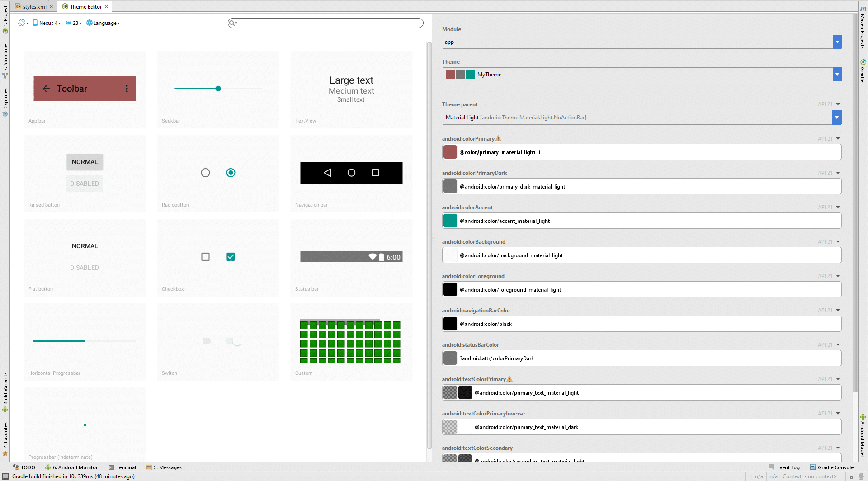Select the filled radio button in Radiobutton preview
The height and width of the screenshot is (481, 868).
click(231, 172)
